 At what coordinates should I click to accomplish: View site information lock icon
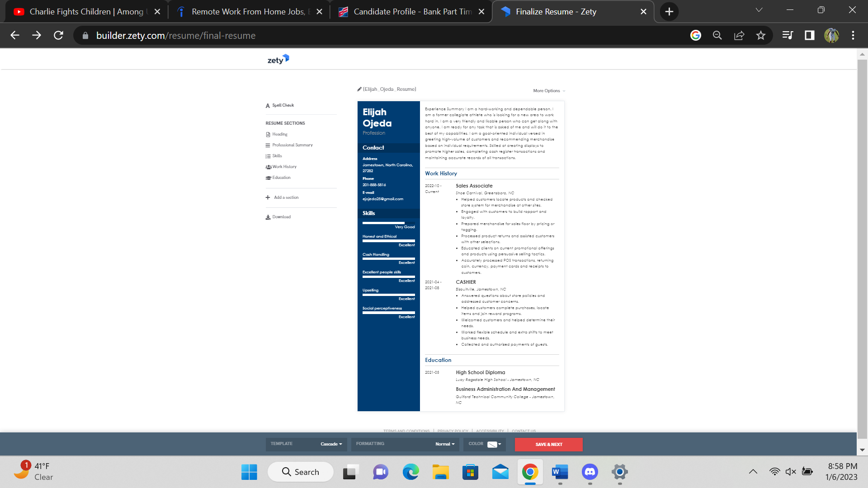85,35
